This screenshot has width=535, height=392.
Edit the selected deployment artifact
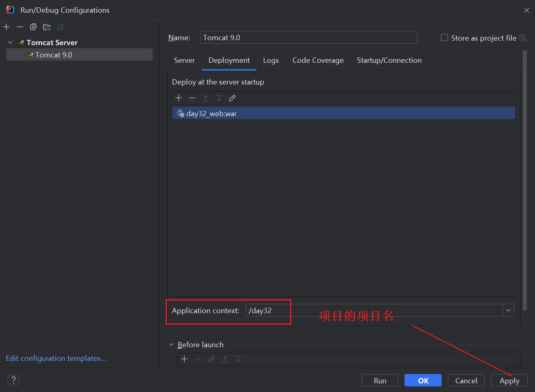(x=232, y=98)
